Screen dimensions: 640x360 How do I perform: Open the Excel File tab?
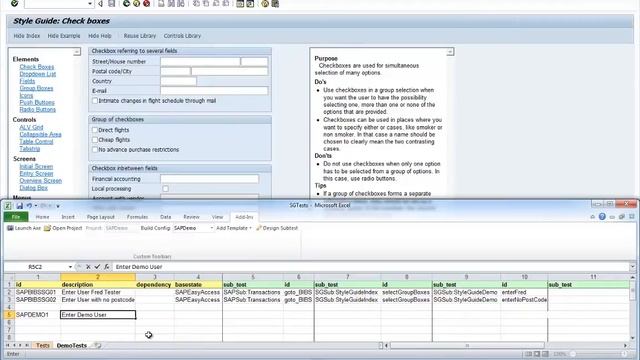point(16,217)
